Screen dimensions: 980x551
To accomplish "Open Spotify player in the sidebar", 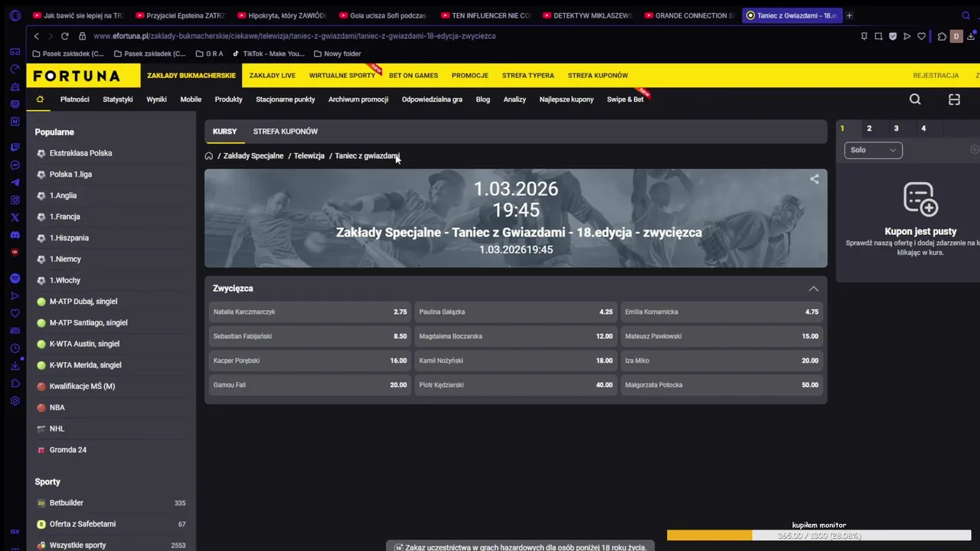I will [15, 279].
